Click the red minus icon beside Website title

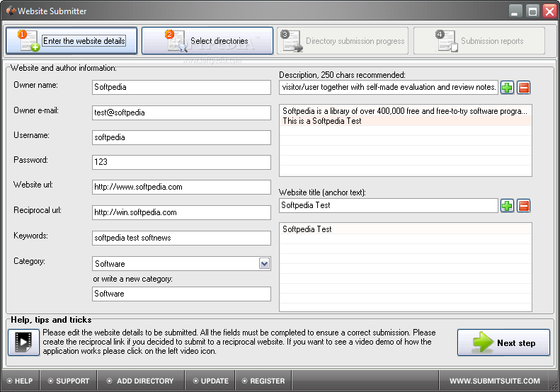click(x=524, y=206)
